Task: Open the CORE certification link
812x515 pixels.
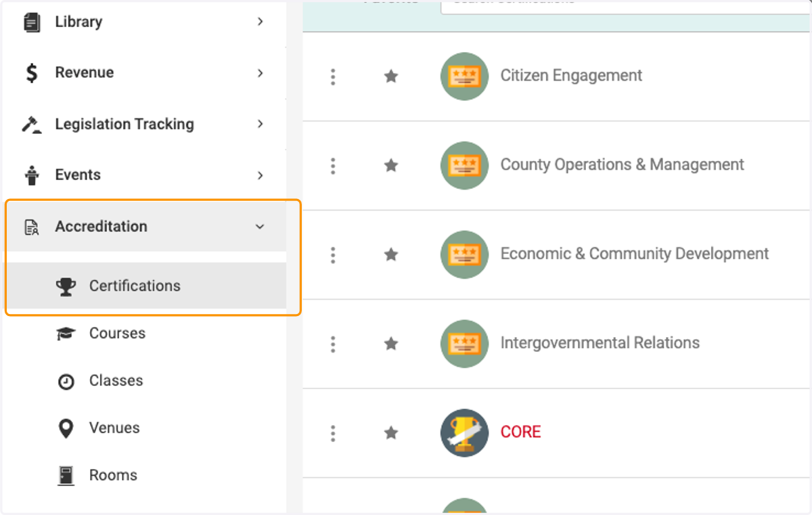Action: [520, 432]
